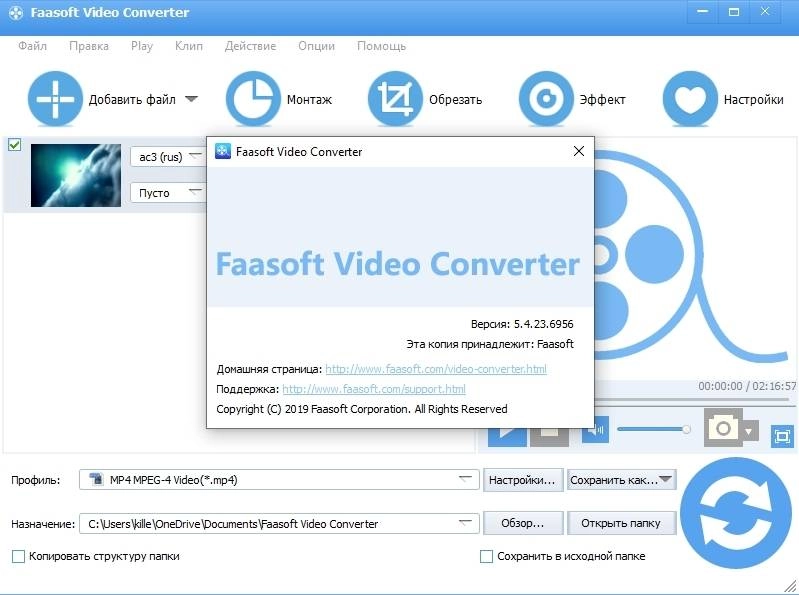Adjust the volume slider
Screen dimensions: 799x595
tap(654, 429)
